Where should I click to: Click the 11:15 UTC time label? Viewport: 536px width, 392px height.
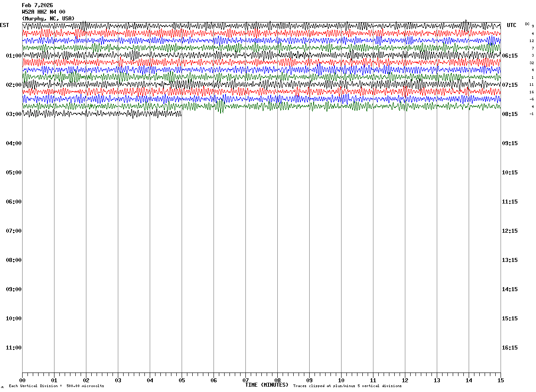(510, 202)
